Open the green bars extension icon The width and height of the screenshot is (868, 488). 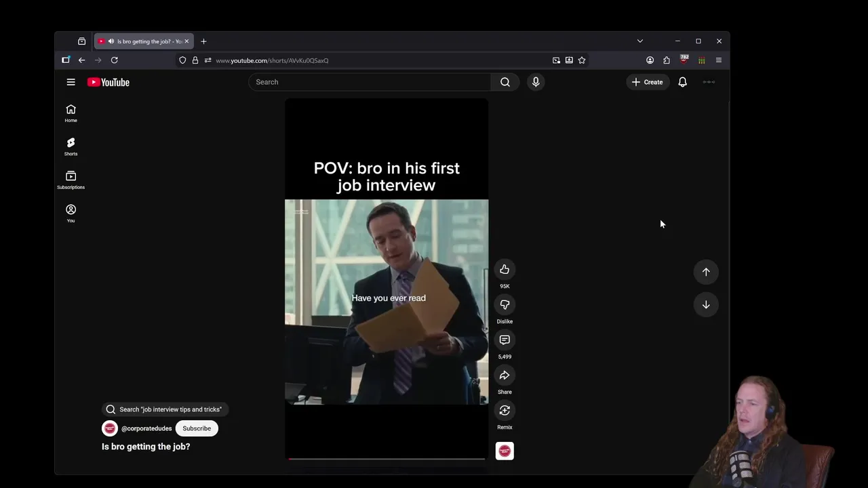[701, 60]
